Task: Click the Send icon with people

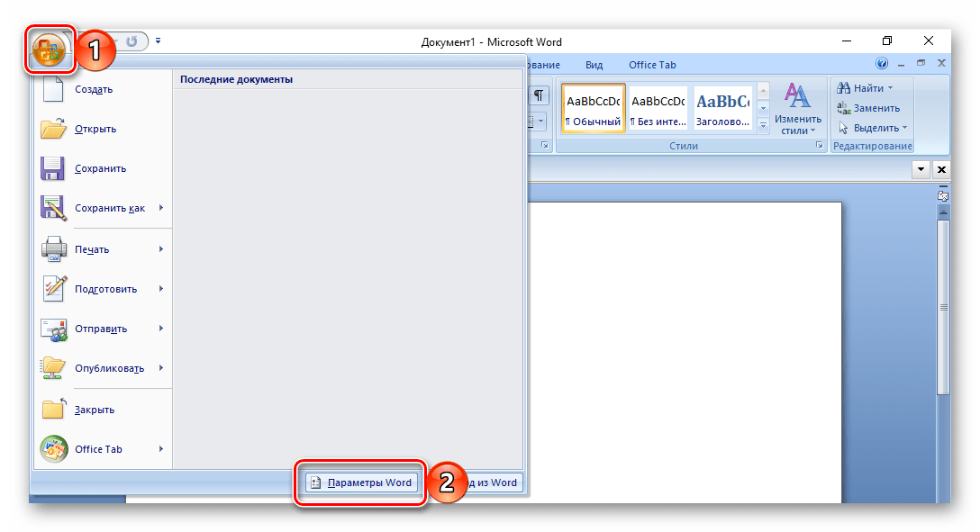Action: 54,329
